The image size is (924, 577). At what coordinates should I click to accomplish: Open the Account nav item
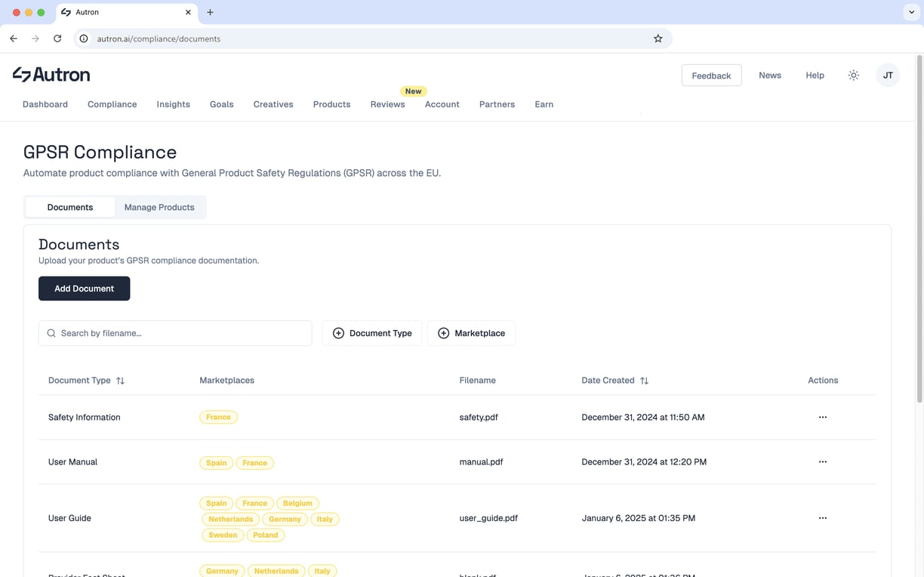[442, 104]
